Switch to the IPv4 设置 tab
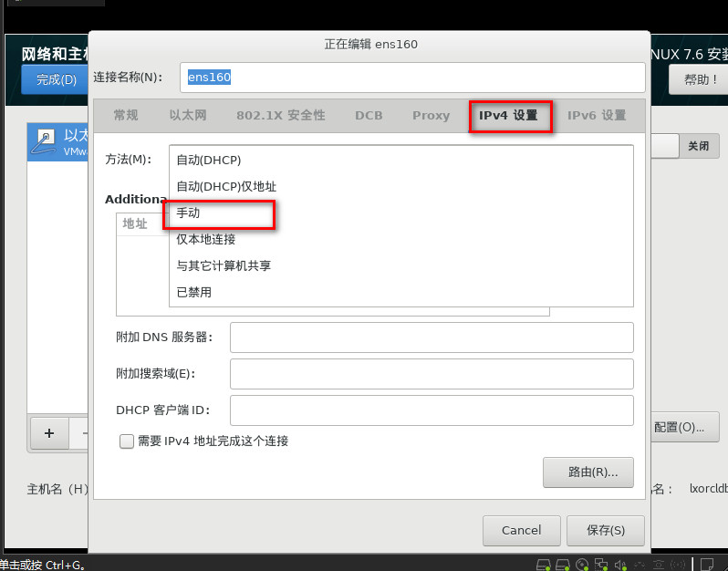This screenshot has height=571, width=728. point(509,116)
